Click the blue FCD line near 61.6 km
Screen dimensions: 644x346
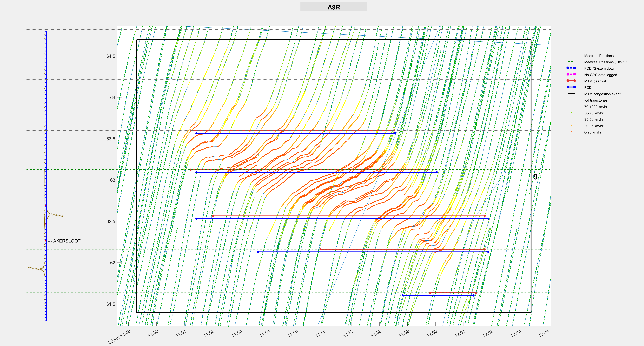(438, 295)
